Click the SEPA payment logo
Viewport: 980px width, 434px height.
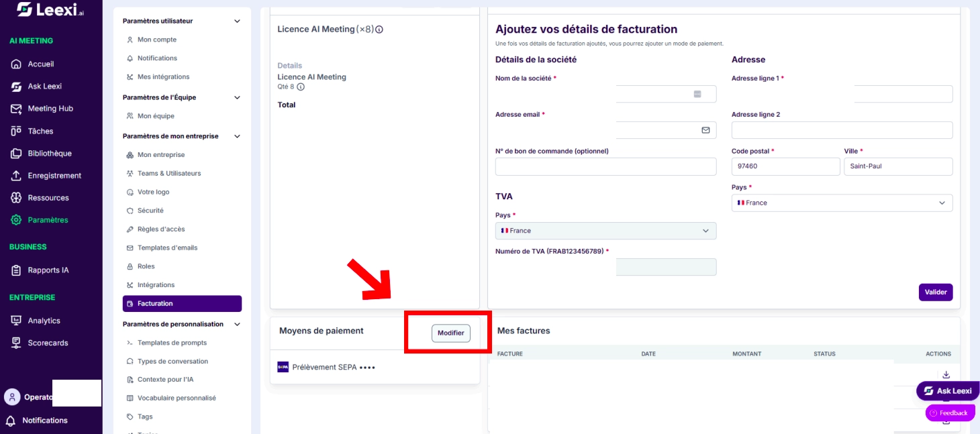[x=283, y=367]
